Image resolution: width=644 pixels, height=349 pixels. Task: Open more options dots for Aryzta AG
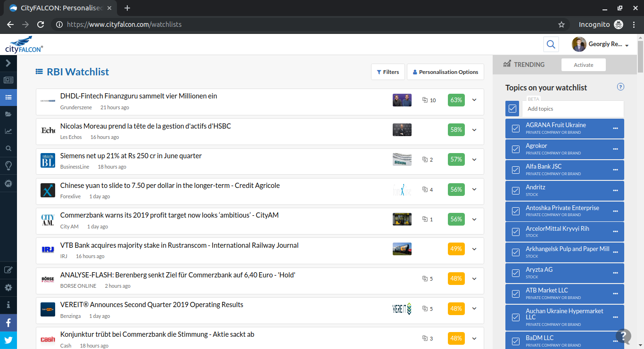pyautogui.click(x=615, y=273)
